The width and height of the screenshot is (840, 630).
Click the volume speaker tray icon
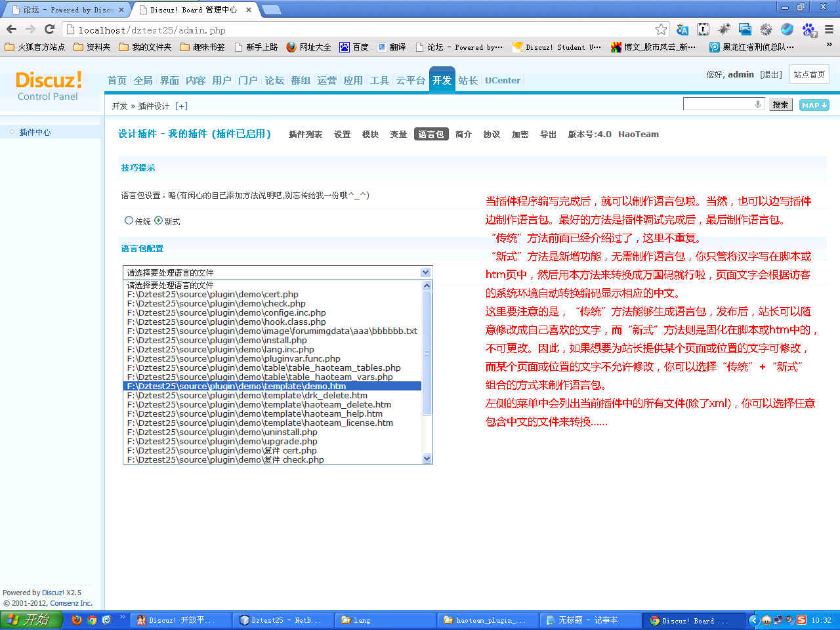tap(789, 620)
